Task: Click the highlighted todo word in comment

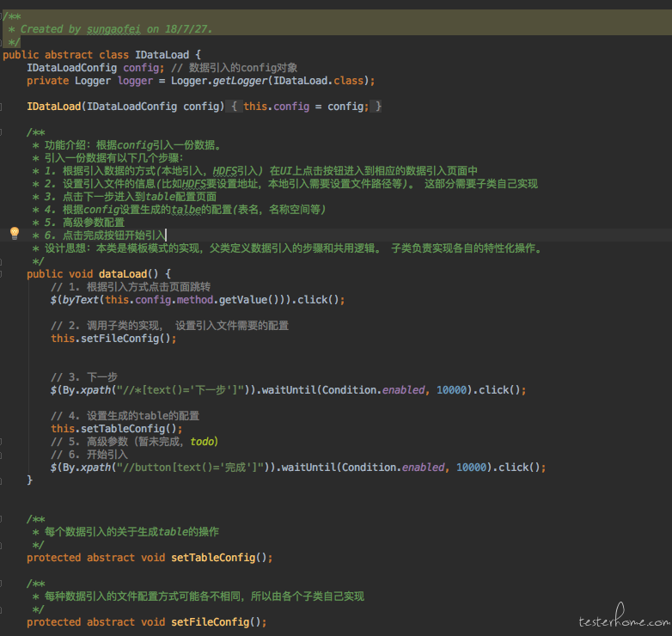Action: click(x=202, y=442)
